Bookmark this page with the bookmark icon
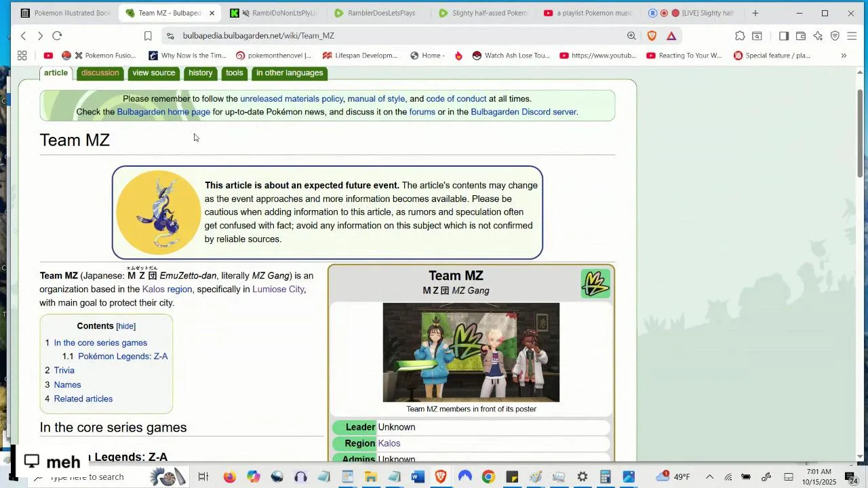 tap(148, 36)
